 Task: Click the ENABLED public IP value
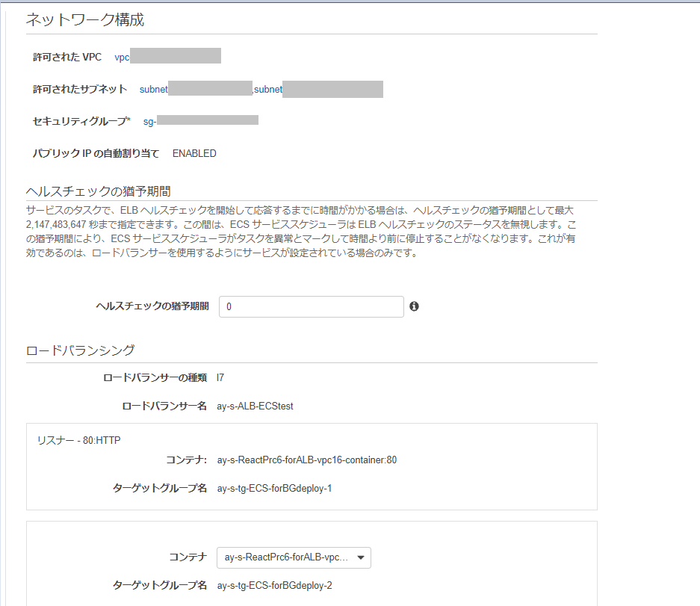point(193,152)
